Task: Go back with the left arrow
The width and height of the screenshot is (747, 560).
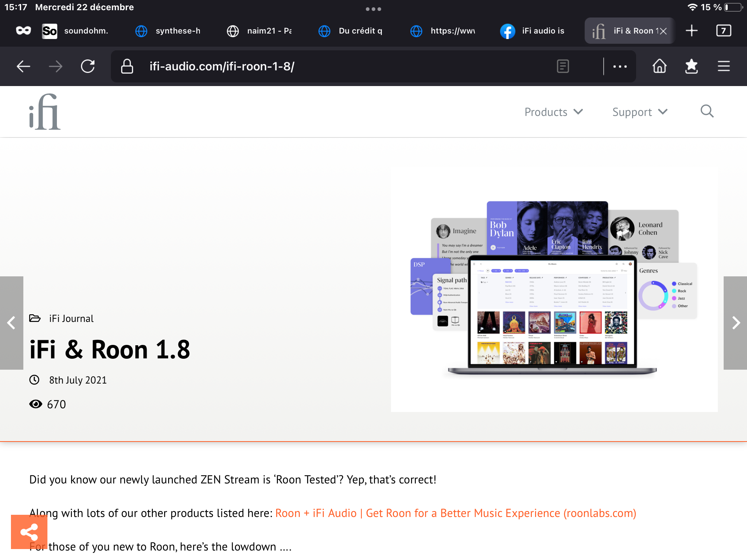Action: pyautogui.click(x=23, y=66)
